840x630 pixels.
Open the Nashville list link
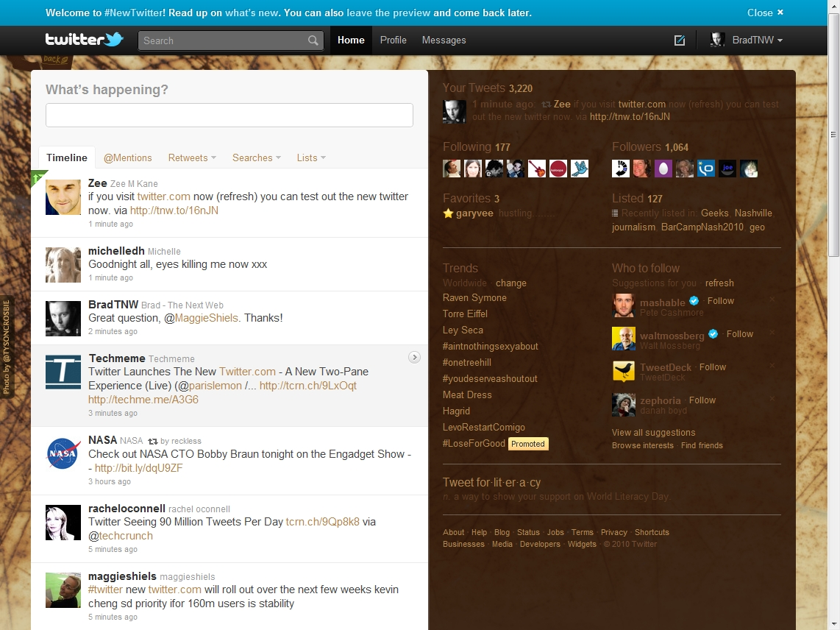click(753, 213)
